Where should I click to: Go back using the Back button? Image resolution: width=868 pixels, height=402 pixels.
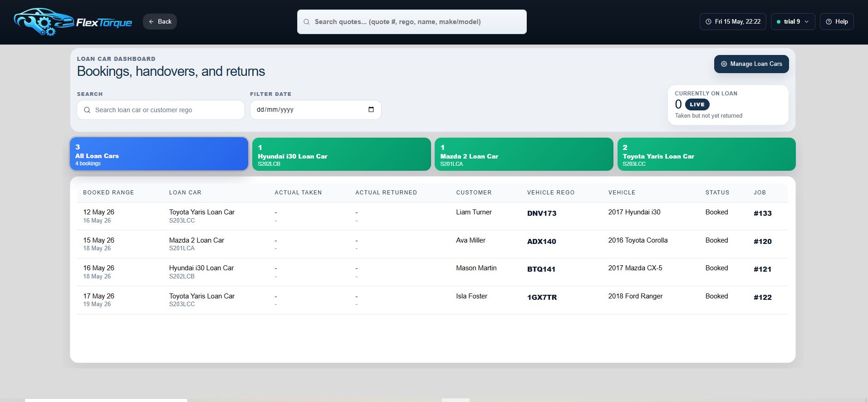coord(160,21)
